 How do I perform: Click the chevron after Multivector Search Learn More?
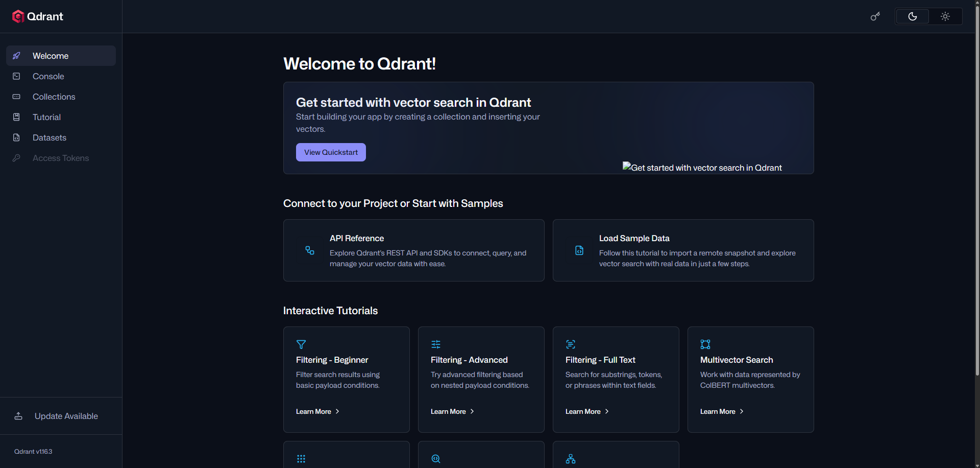tap(742, 411)
